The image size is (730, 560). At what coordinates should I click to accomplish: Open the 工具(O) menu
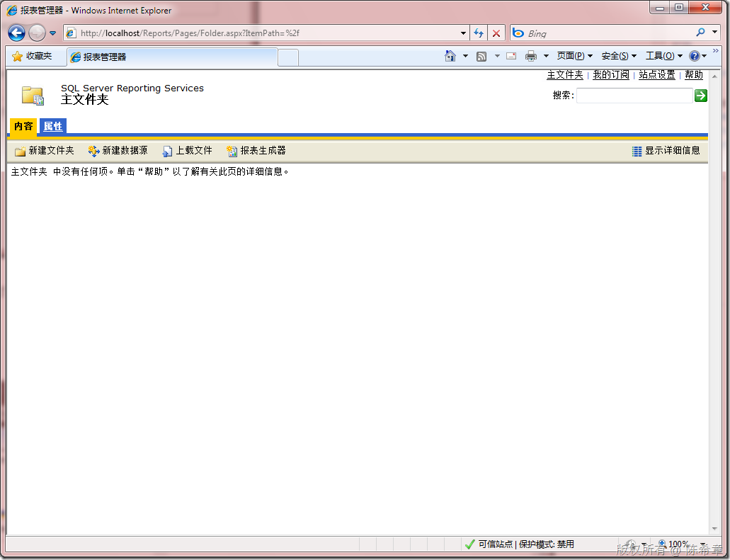(x=664, y=57)
